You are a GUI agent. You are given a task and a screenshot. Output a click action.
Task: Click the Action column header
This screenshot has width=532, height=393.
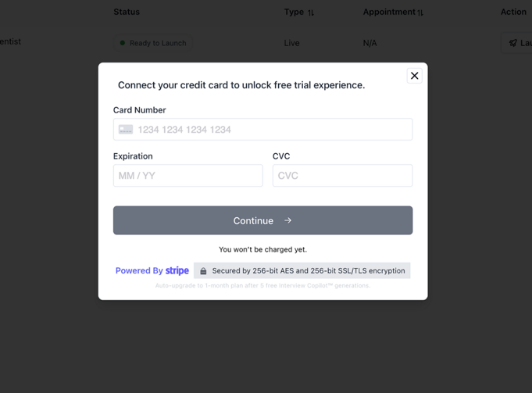coord(513,12)
